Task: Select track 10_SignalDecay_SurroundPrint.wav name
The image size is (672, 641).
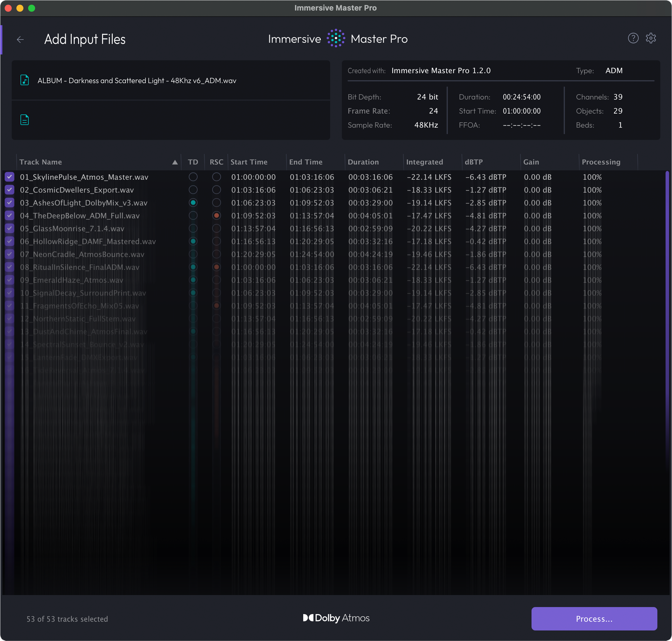Action: click(x=83, y=293)
